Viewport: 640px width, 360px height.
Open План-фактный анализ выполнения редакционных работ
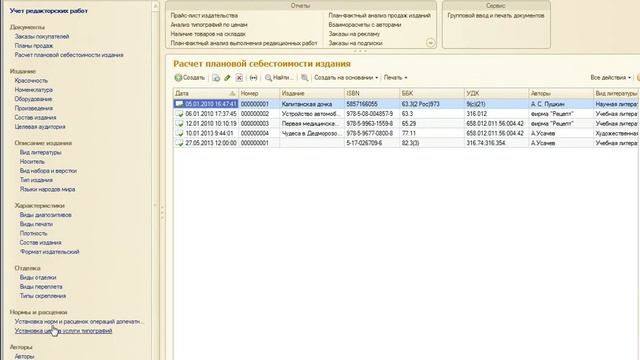tap(244, 43)
